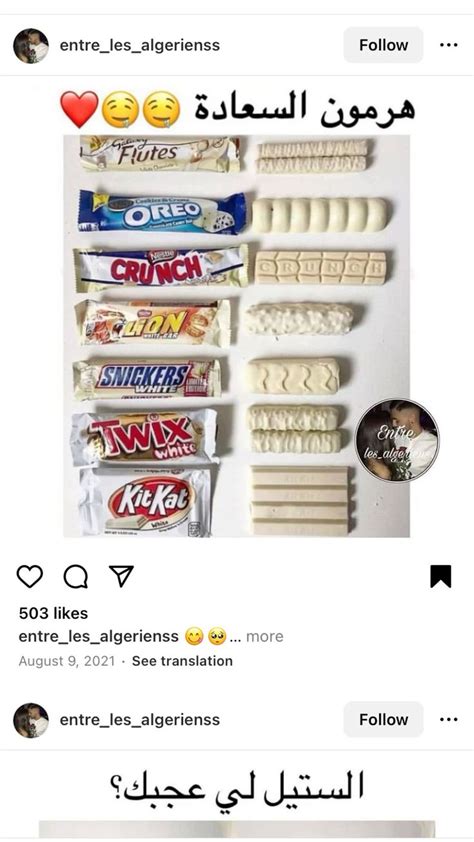Follow entre_les_algerienss on the second post
Image resolution: width=474 pixels, height=842 pixels.
click(x=383, y=719)
